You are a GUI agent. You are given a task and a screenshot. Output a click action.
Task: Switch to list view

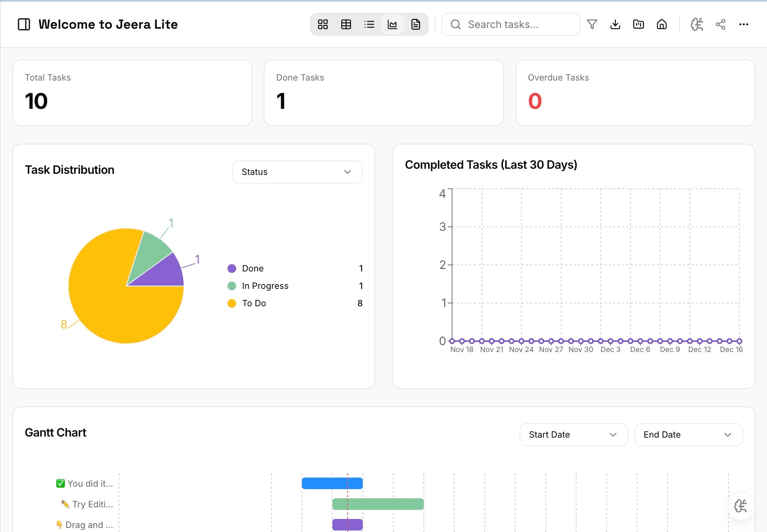[369, 24]
